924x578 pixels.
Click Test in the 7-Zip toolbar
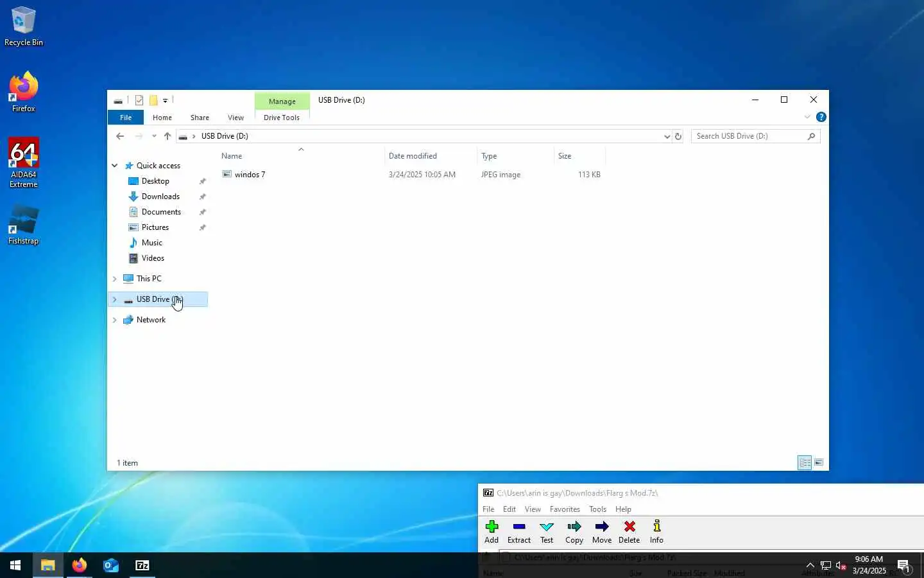point(547,532)
